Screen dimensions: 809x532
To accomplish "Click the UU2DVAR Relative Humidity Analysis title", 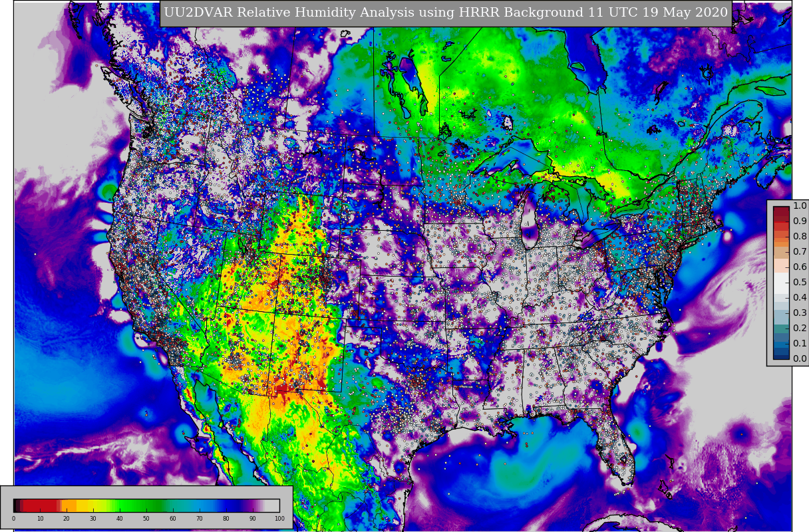I will 446,13.
